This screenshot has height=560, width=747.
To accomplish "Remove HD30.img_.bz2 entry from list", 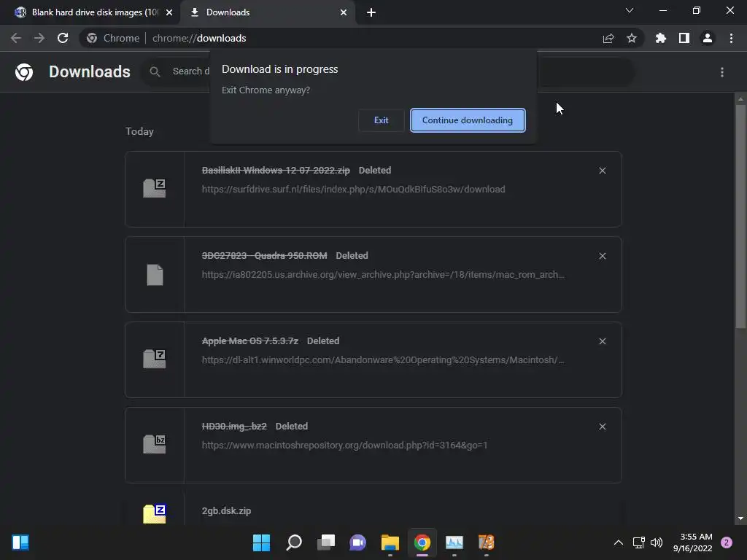I will [602, 427].
